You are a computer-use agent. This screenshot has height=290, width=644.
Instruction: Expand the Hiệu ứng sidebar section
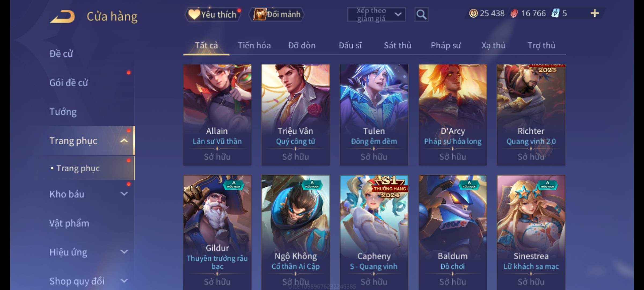point(124,252)
